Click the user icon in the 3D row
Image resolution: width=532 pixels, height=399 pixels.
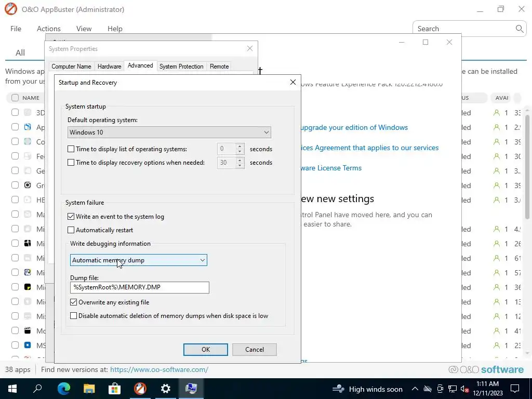(497, 113)
